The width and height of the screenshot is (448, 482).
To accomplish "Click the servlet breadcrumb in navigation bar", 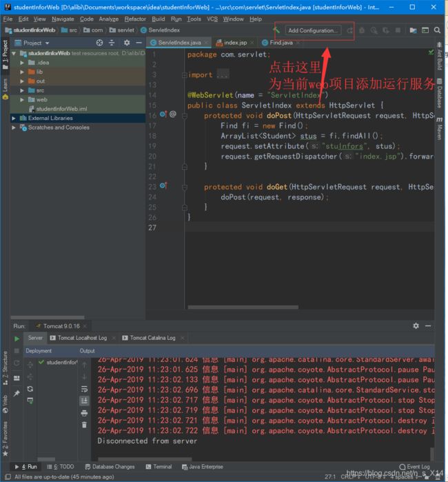I will pyautogui.click(x=122, y=30).
